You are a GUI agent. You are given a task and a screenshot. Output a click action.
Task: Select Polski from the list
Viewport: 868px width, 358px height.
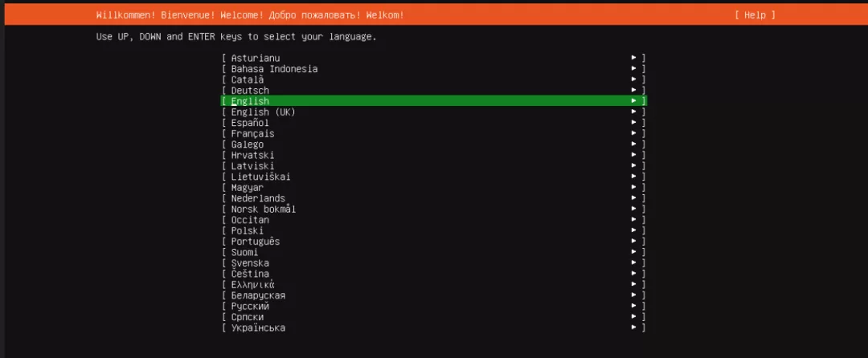click(434, 230)
